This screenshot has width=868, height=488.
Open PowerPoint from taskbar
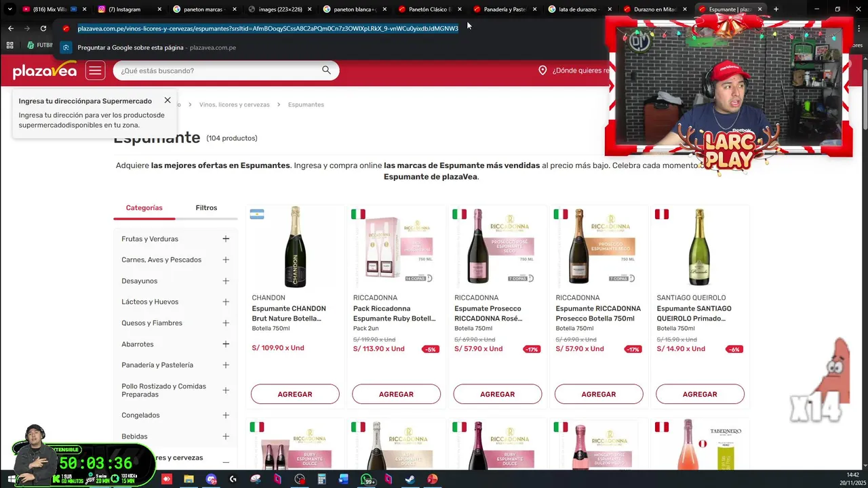point(433,479)
